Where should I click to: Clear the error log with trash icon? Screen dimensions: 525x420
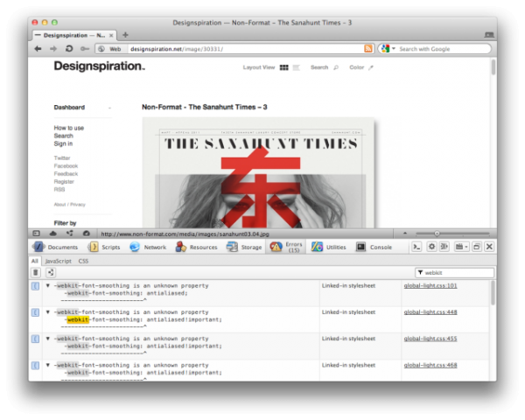[x=36, y=273]
